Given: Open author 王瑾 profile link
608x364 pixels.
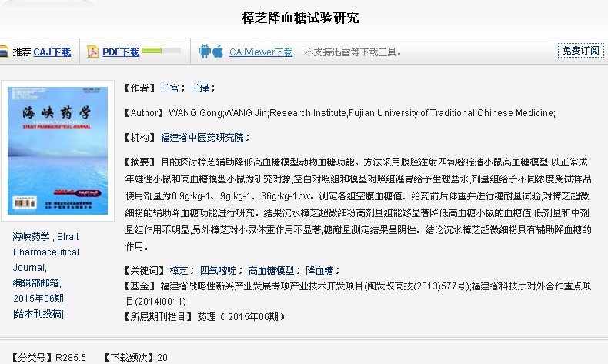Looking at the screenshot, I should click(x=199, y=88).
